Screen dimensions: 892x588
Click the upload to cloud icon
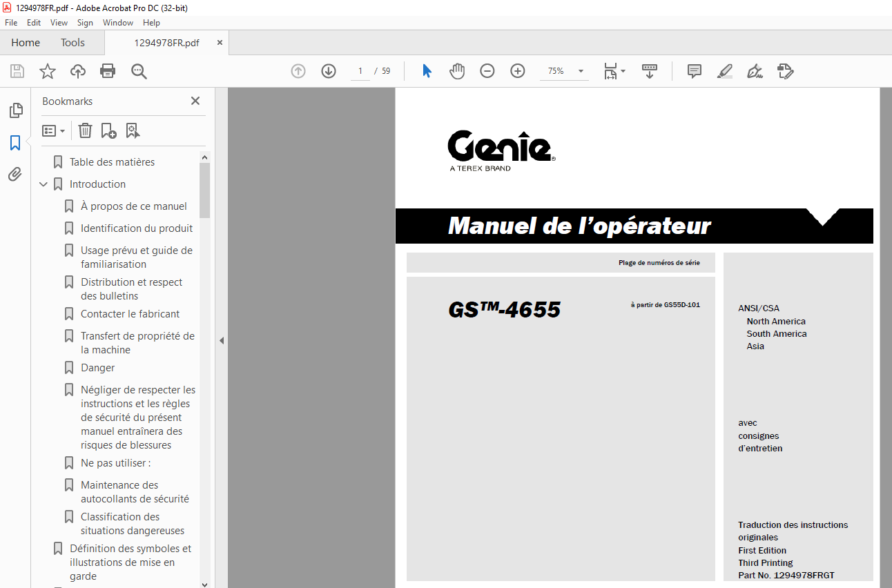click(78, 71)
